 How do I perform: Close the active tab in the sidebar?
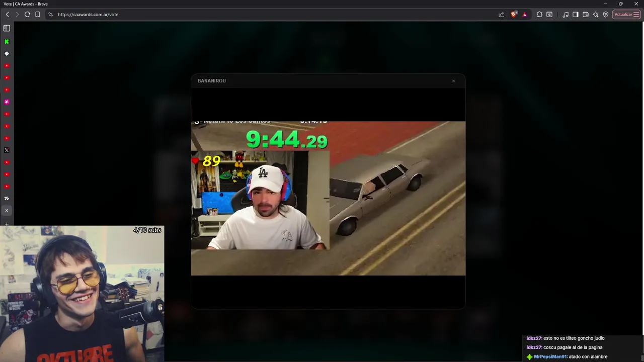7,211
